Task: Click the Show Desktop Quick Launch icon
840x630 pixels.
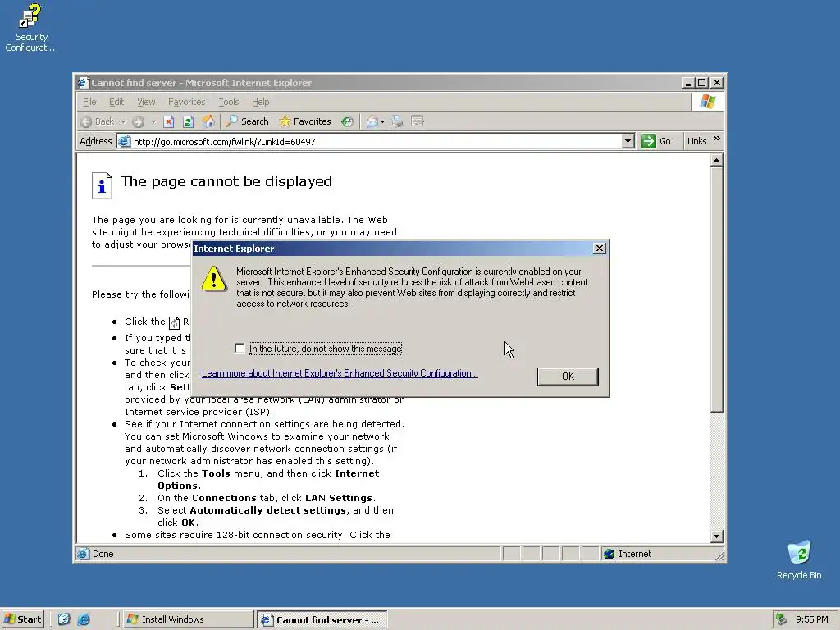Action: point(64,619)
